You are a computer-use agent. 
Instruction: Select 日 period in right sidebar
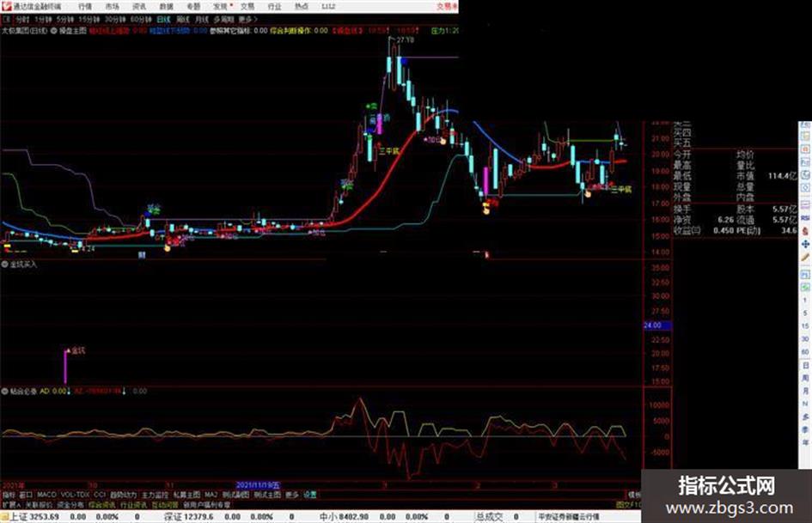[805, 366]
